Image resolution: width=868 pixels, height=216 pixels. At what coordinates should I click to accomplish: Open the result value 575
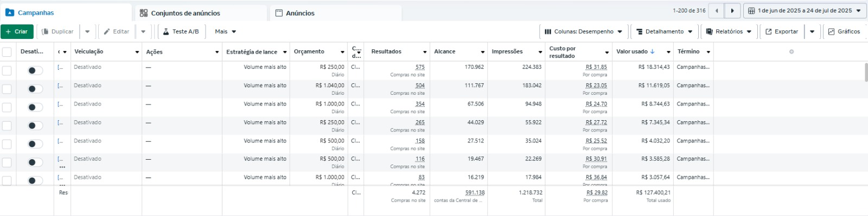click(x=420, y=67)
